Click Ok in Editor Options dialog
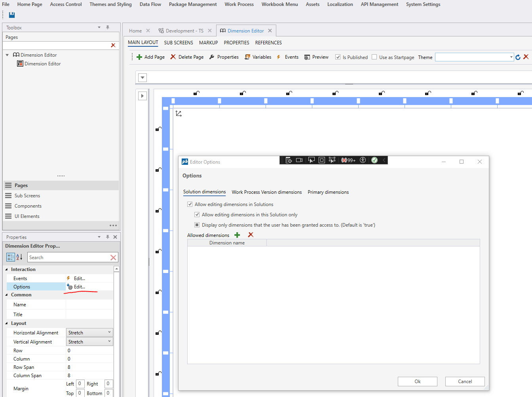 coord(418,382)
